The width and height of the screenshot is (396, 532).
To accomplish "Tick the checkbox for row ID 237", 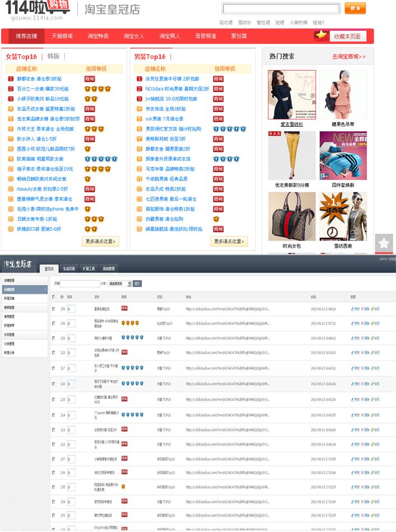I will tap(54, 459).
